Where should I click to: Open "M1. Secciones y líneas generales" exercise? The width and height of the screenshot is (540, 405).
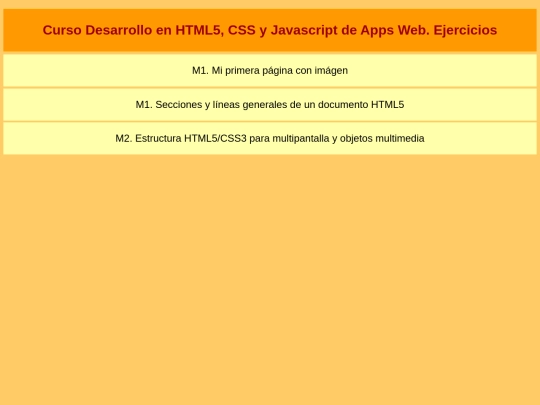pyautogui.click(x=270, y=104)
